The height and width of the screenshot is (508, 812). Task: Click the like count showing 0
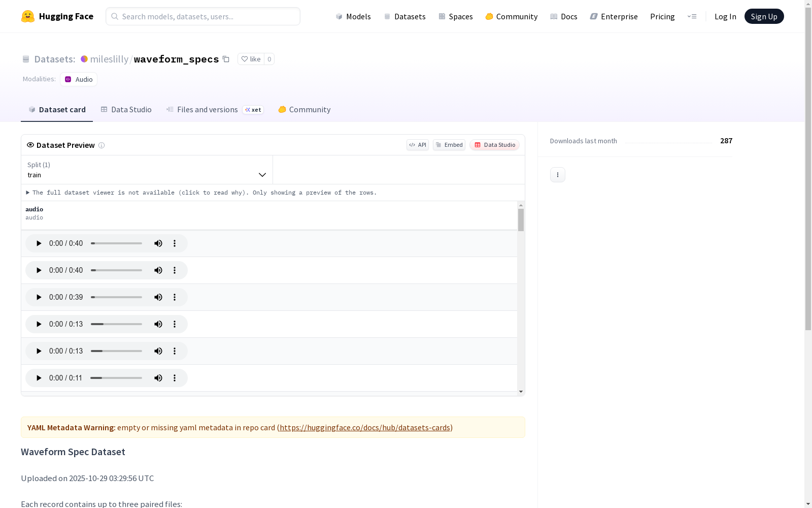click(269, 59)
